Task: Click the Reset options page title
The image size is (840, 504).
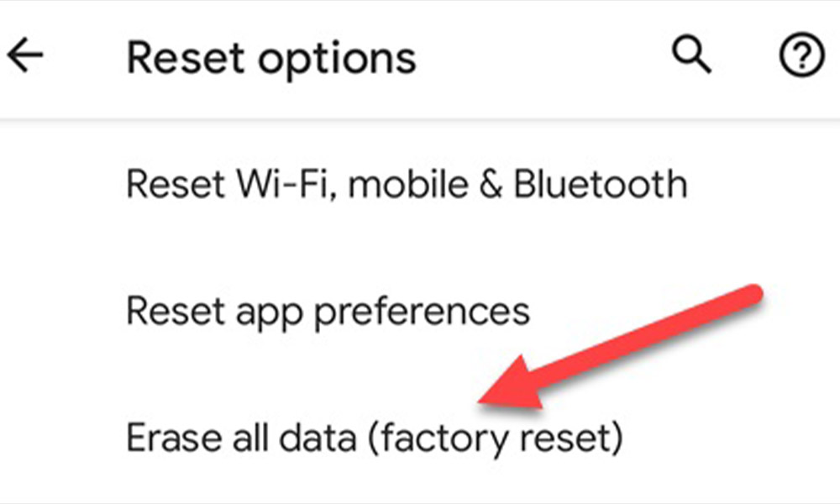Action: [x=271, y=59]
